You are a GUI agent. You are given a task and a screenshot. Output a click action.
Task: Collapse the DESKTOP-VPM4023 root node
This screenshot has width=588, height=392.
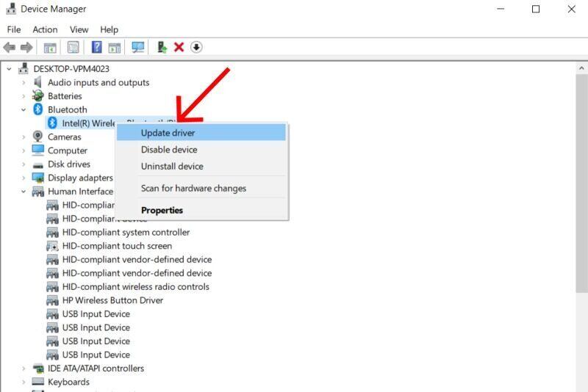click(x=9, y=69)
